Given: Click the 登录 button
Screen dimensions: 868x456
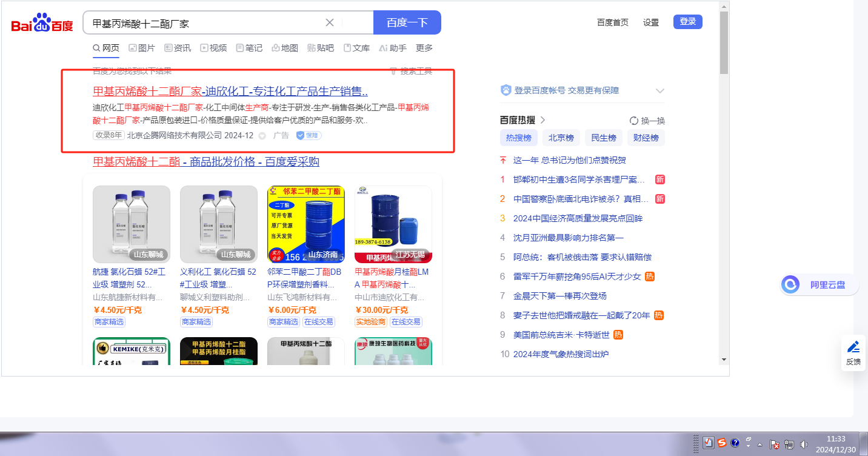Looking at the screenshot, I should point(688,22).
